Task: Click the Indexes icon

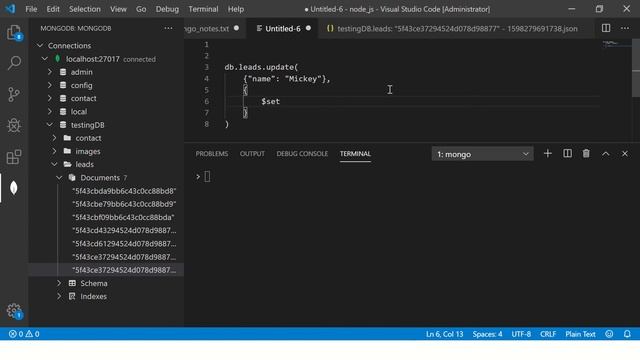Action: click(72, 296)
